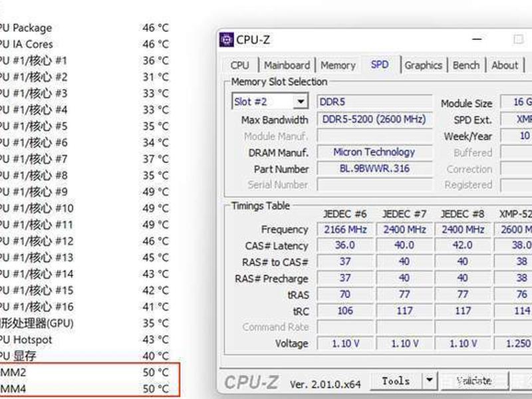Open the CPU tab
The height and width of the screenshot is (399, 532).
[x=239, y=65]
